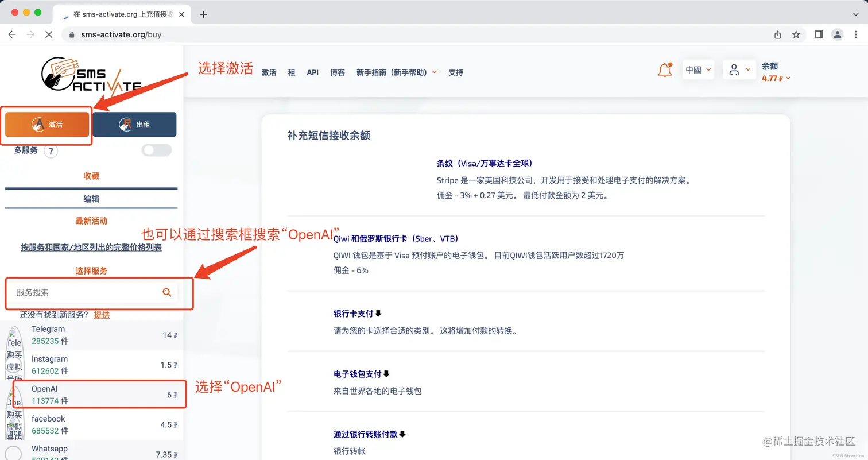Open the notification bell
Image resolution: width=868 pixels, height=460 pixels.
665,70
